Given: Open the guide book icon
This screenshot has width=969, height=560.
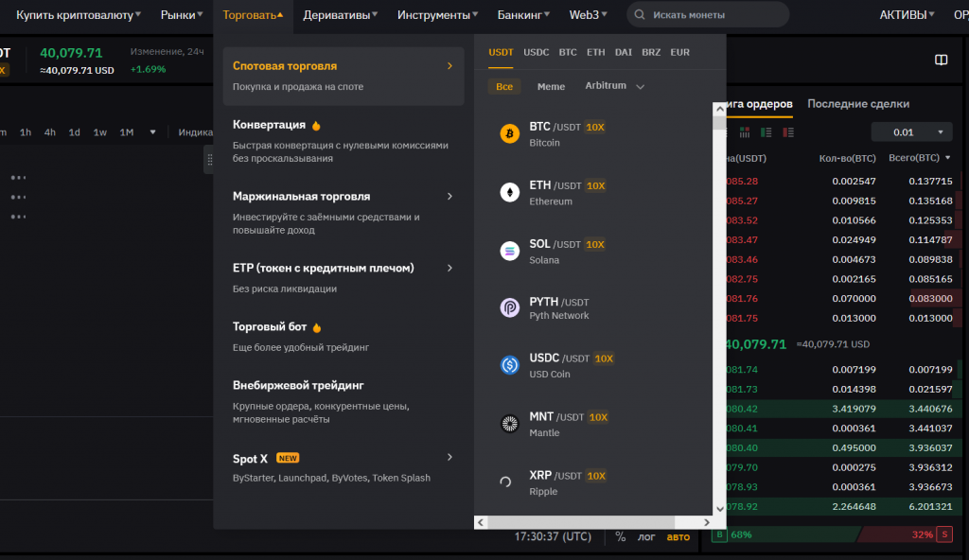Looking at the screenshot, I should tap(941, 60).
